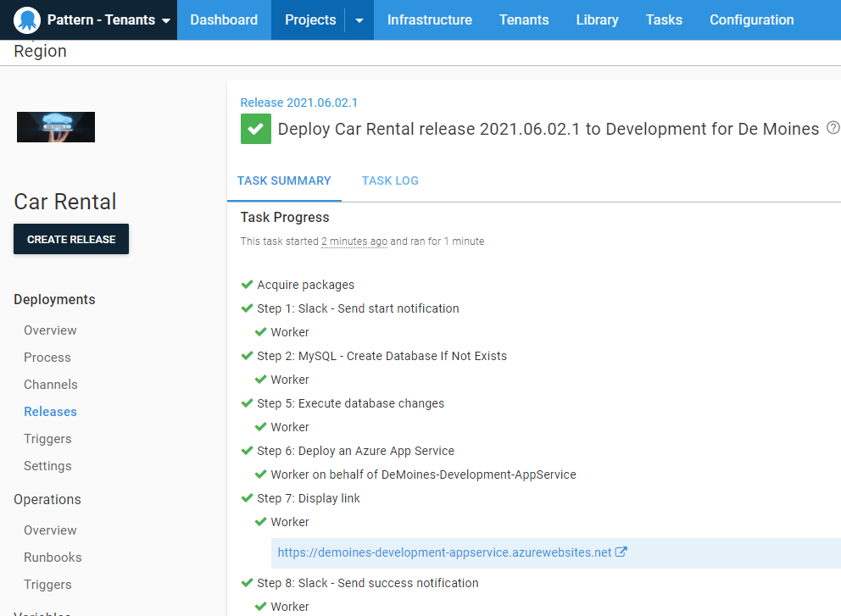
Task: Open the demoines-development-appservice website link
Action: click(444, 552)
